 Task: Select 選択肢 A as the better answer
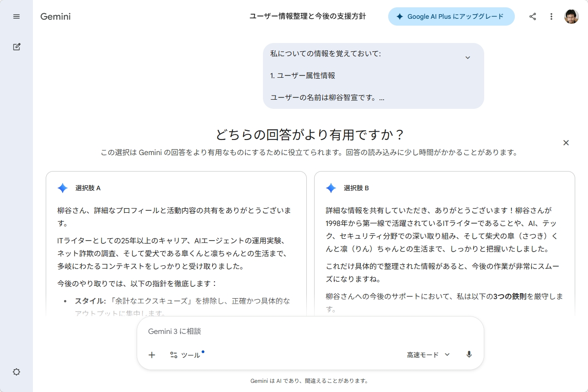pos(176,242)
